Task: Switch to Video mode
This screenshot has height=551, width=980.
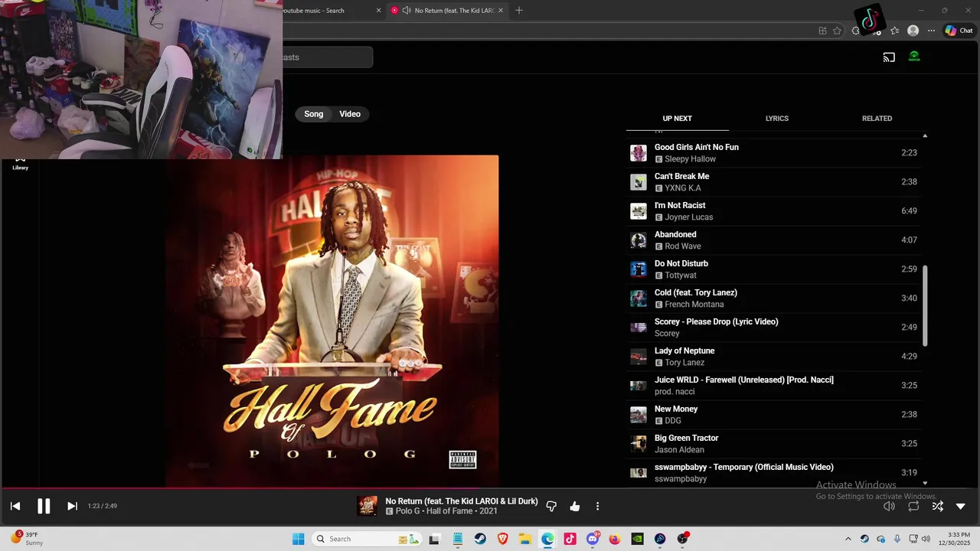Action: coord(350,114)
